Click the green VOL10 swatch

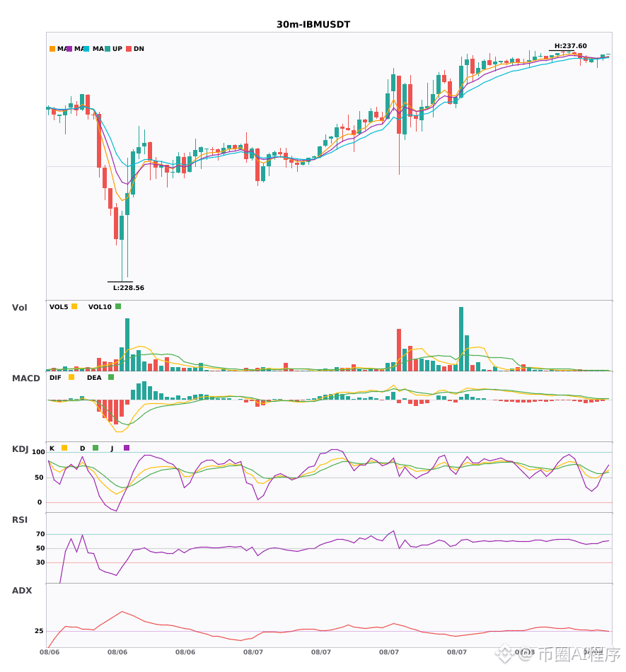[x=118, y=306]
